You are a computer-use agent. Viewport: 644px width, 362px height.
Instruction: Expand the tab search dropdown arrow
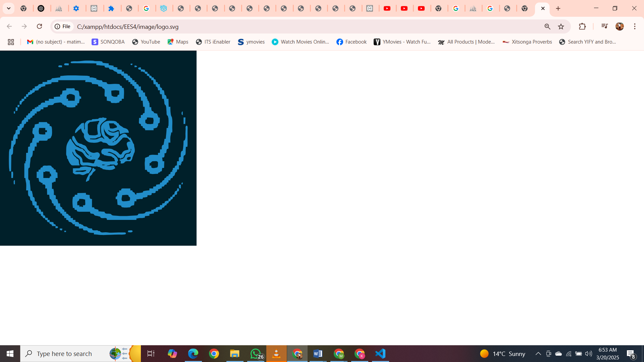pyautogui.click(x=9, y=8)
